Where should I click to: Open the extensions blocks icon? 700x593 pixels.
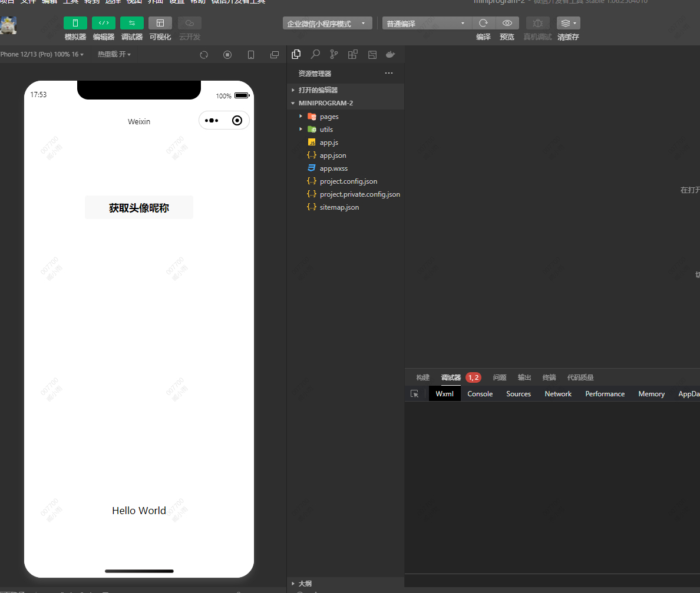[353, 54]
